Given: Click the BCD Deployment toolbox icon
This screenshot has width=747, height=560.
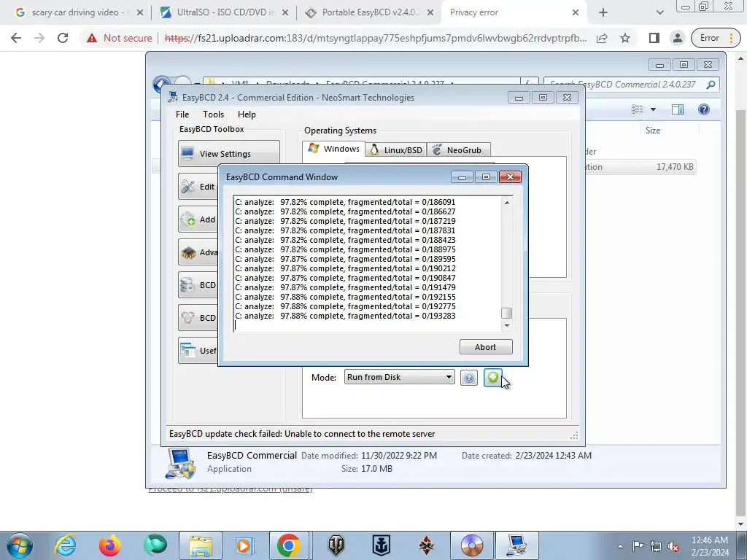Looking at the screenshot, I should [x=188, y=318].
